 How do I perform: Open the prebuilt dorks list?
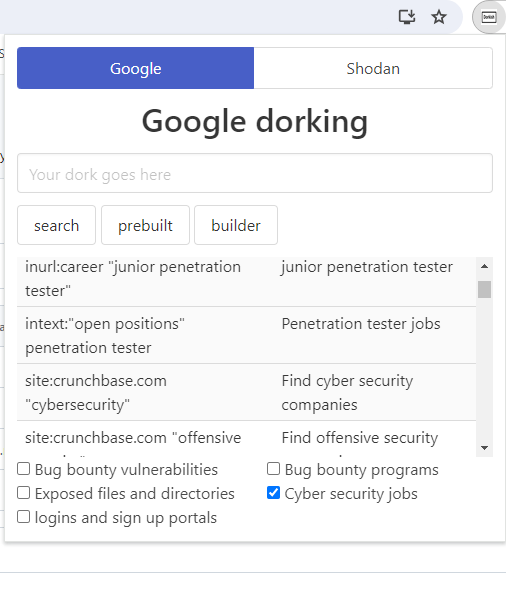click(x=145, y=225)
